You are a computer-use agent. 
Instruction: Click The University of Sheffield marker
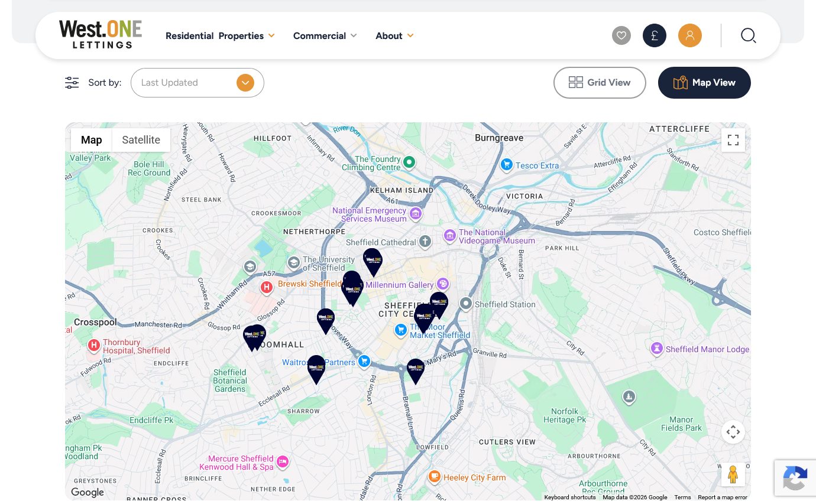coord(293,262)
